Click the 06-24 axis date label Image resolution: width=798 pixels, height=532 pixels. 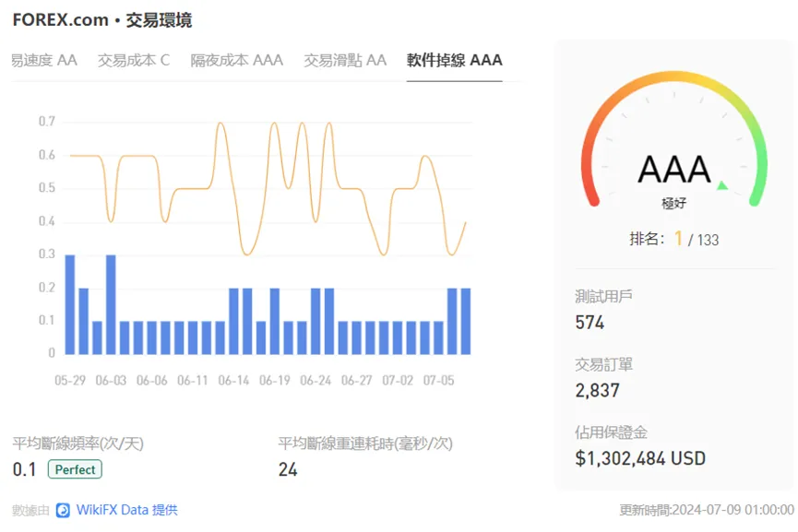click(x=316, y=381)
